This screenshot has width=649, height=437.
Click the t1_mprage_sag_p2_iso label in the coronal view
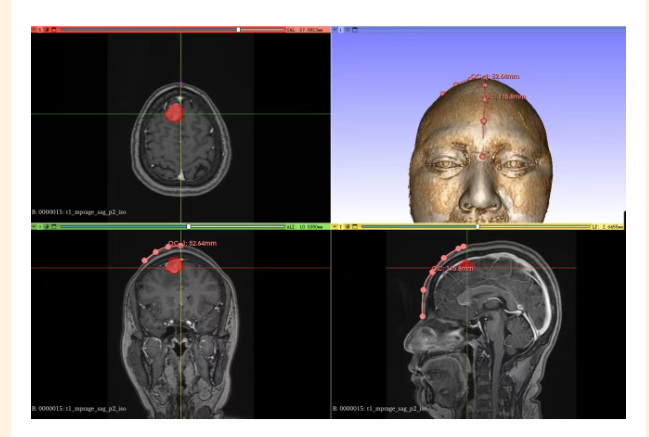click(96, 408)
